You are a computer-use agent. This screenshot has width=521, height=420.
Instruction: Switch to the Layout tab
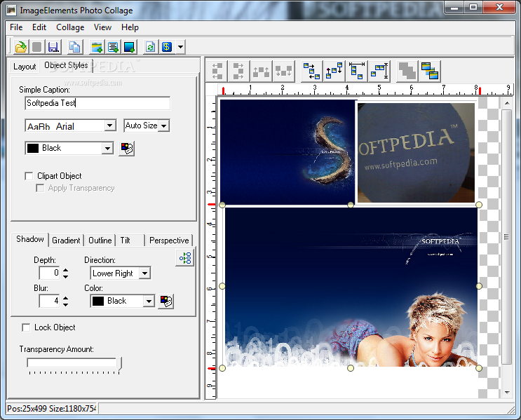(x=25, y=67)
